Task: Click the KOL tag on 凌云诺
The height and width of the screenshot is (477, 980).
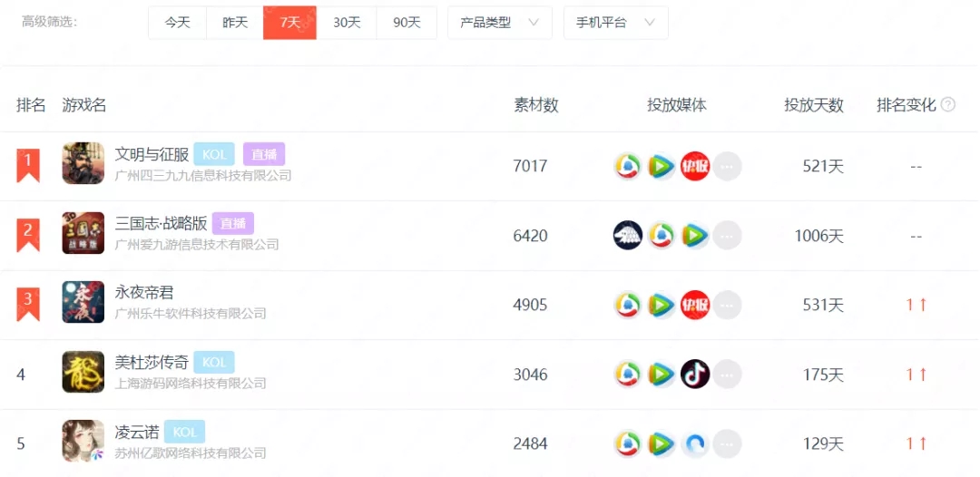Action: click(184, 432)
